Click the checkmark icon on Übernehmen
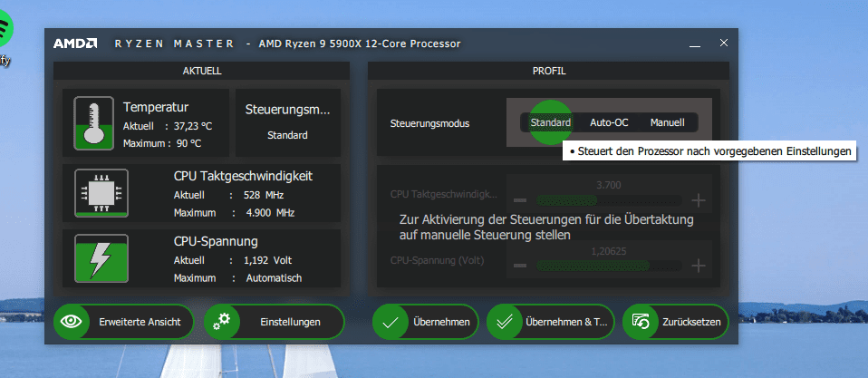The height and width of the screenshot is (378, 868). tap(391, 322)
